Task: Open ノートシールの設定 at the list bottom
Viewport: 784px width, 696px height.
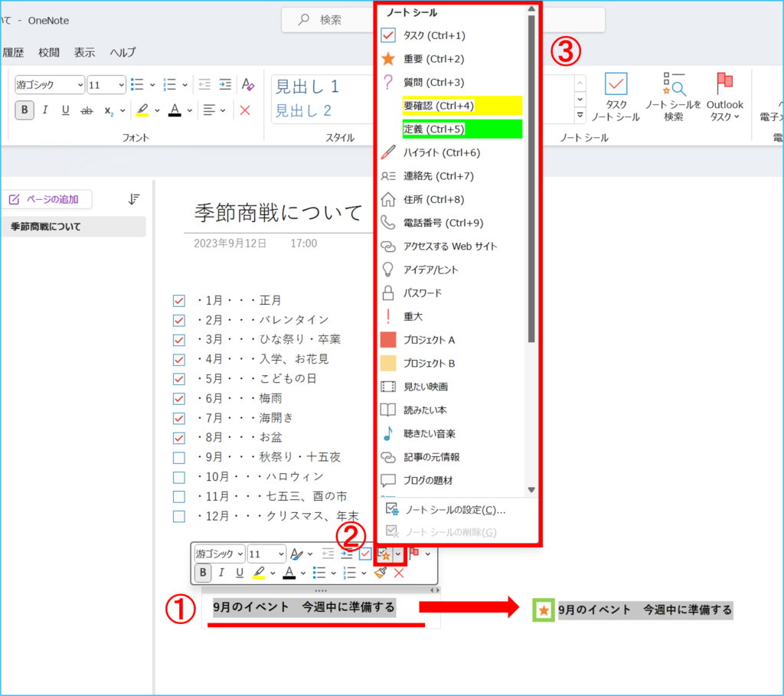Action: click(452, 508)
